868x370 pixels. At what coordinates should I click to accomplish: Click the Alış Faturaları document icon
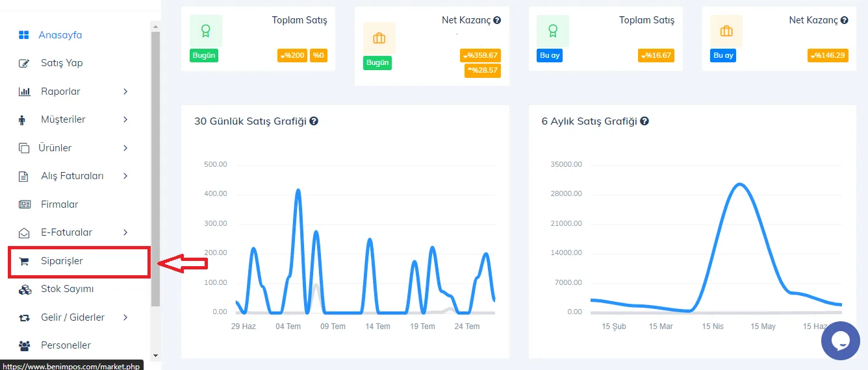(23, 176)
